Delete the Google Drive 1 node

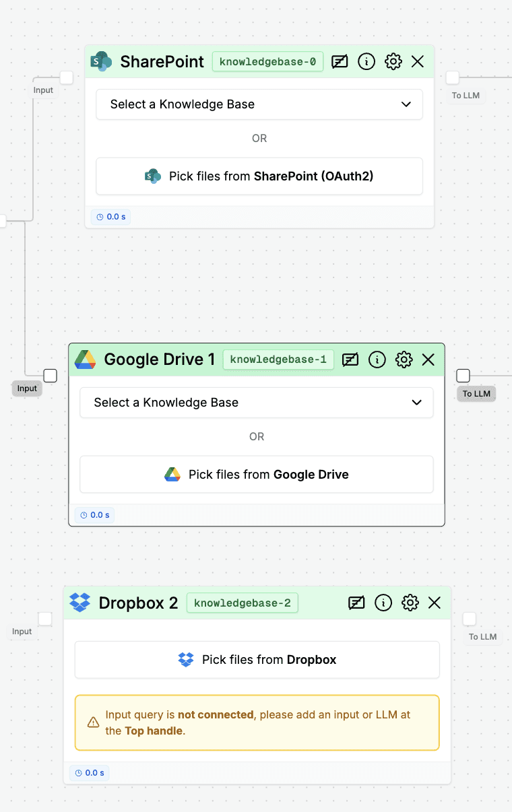coord(428,360)
